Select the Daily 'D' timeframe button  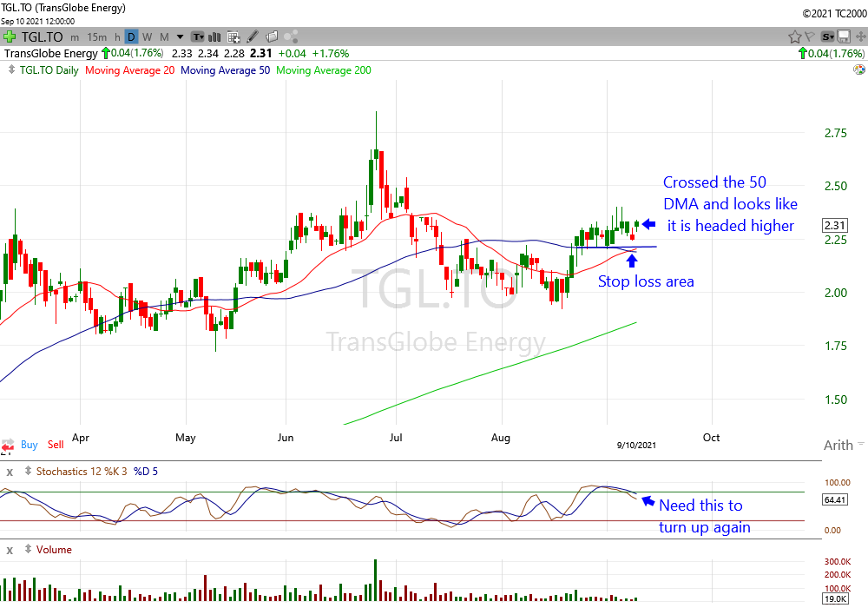[x=131, y=37]
